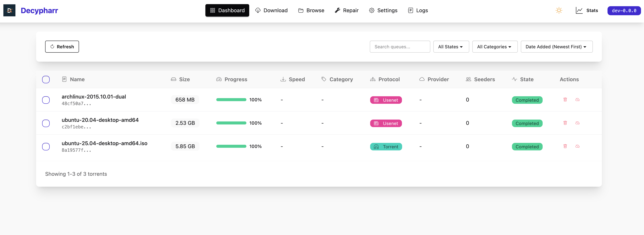Click the Protocol column network icon
644x235 pixels.
pyautogui.click(x=373, y=79)
